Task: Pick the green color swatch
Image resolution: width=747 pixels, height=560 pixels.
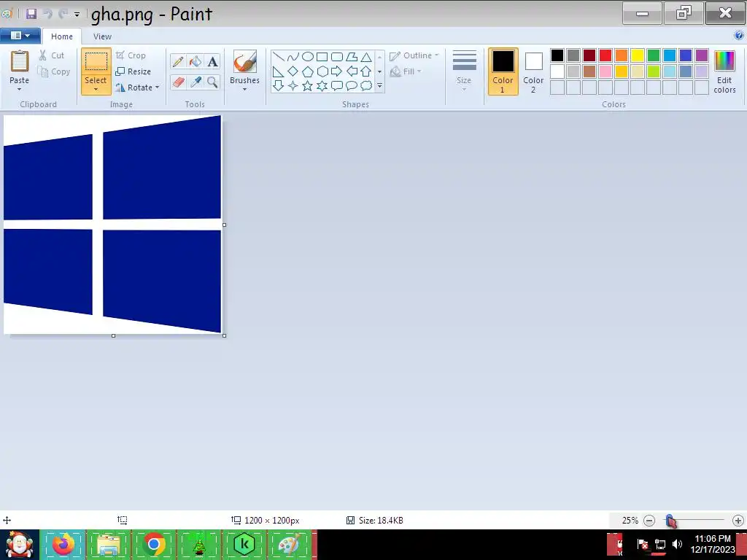Action: [x=654, y=55]
